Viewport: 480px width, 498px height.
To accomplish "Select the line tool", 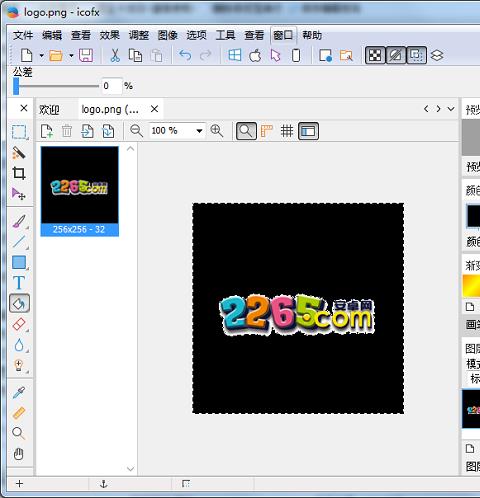I will click(19, 242).
